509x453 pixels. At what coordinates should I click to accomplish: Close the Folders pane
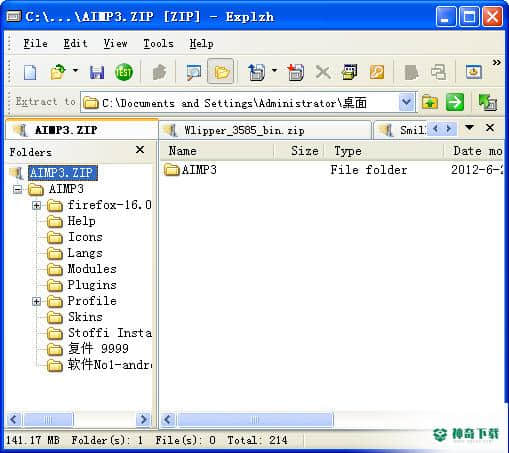pyautogui.click(x=140, y=149)
